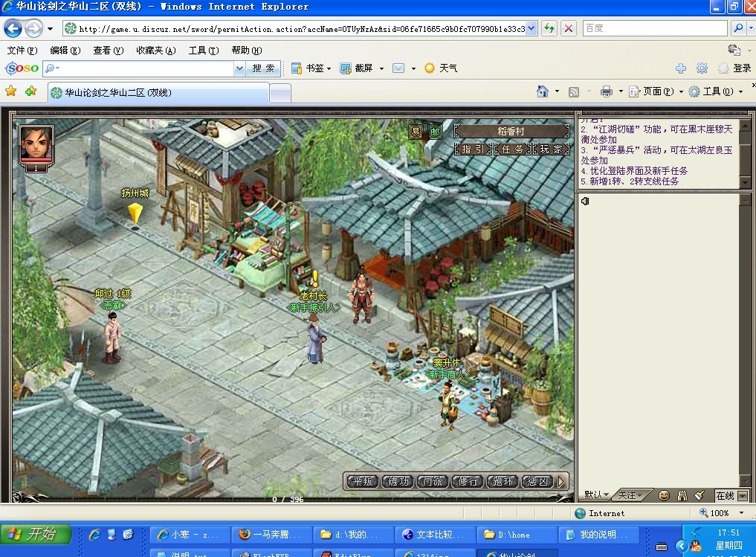
Task: Focus the 百度 search input field
Action: pyautogui.click(x=655, y=28)
